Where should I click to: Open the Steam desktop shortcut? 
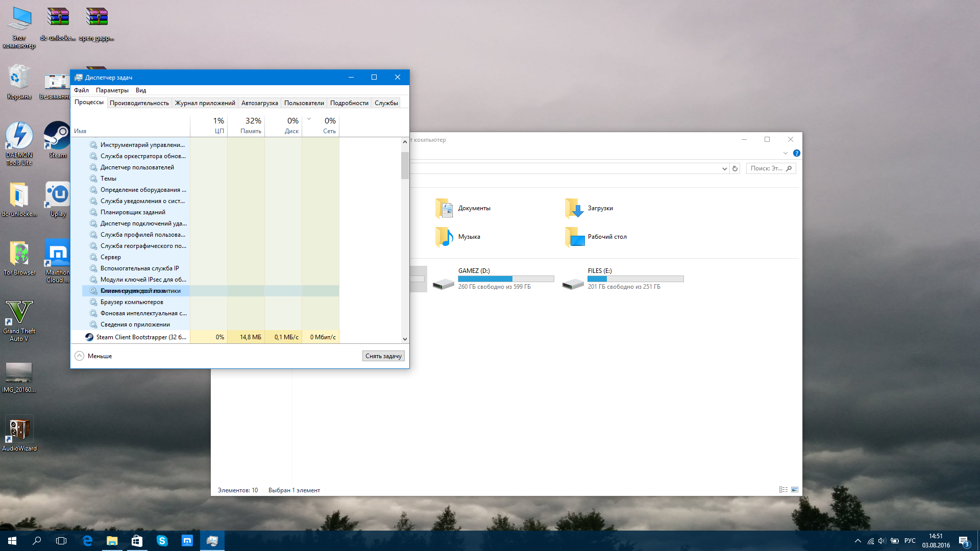pyautogui.click(x=57, y=137)
